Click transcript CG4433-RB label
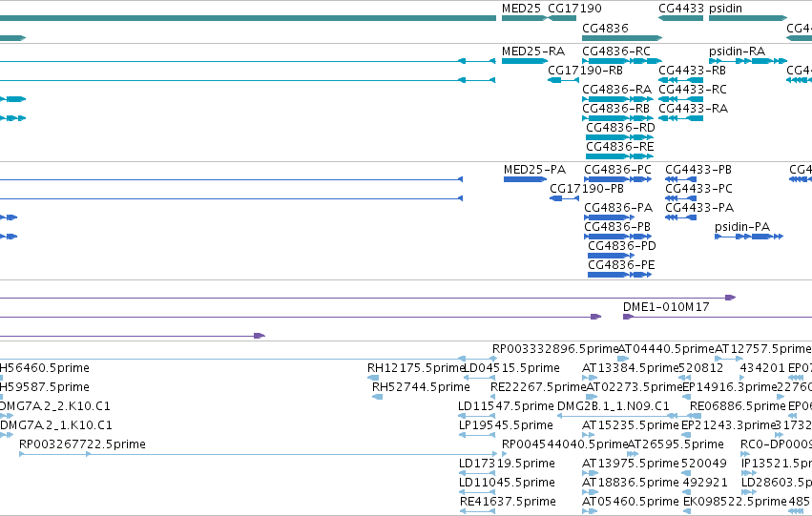This screenshot has width=812, height=516. click(x=693, y=71)
